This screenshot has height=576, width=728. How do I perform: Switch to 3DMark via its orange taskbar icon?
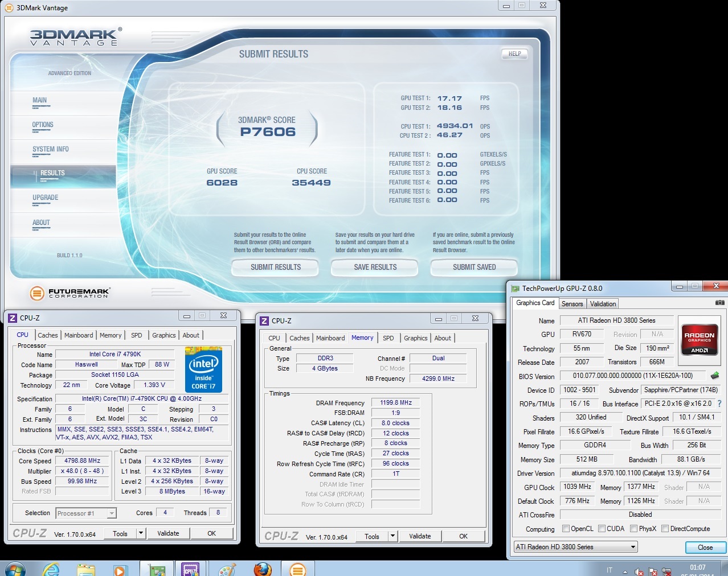click(x=298, y=569)
